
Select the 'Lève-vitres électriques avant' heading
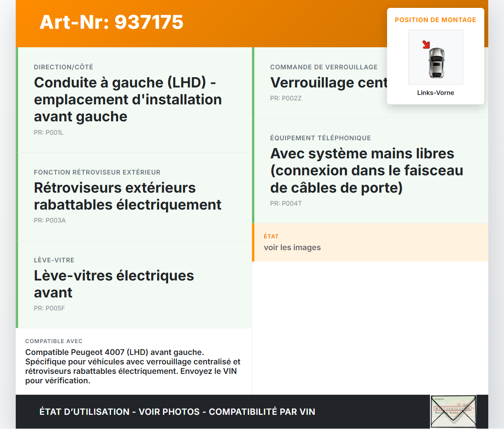(x=114, y=284)
